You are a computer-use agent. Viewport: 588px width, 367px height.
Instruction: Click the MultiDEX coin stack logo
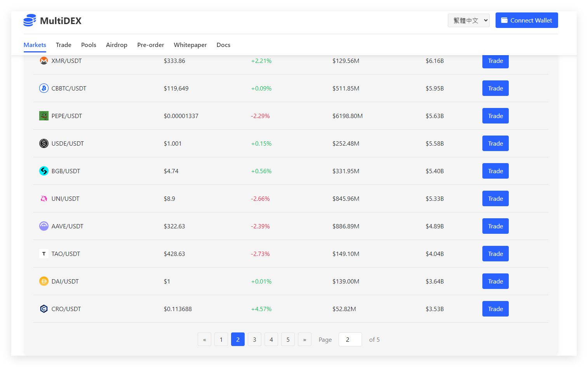[30, 21]
